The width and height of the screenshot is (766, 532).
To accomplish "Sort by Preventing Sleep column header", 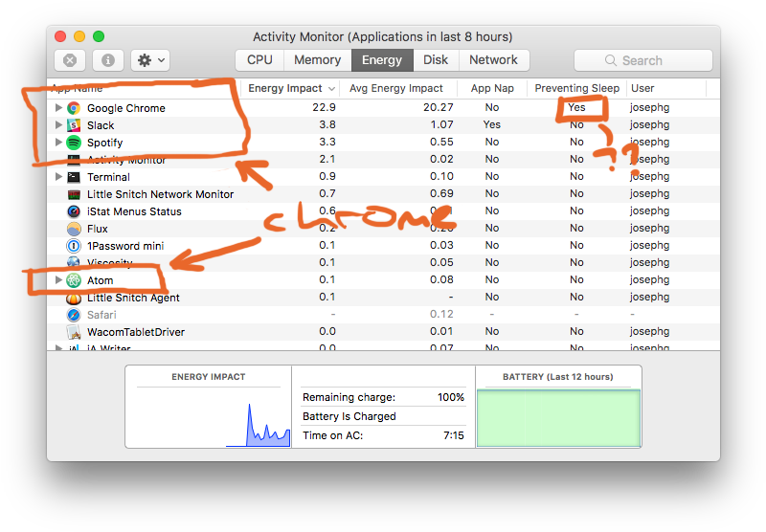I will pyautogui.click(x=577, y=88).
